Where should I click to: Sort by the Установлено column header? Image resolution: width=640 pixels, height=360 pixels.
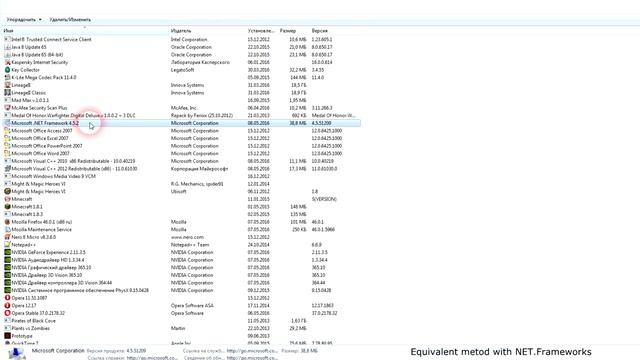click(261, 31)
